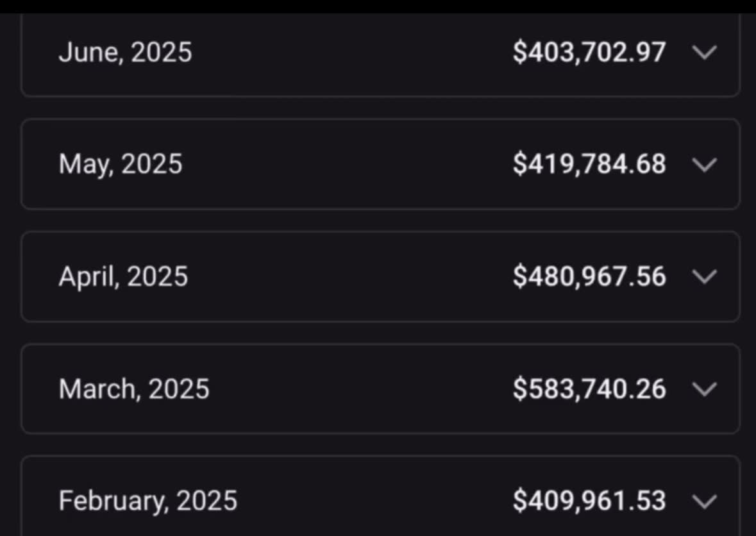Viewport: 756px width, 536px height.
Task: Select the $480,967.56 amount
Action: (589, 277)
